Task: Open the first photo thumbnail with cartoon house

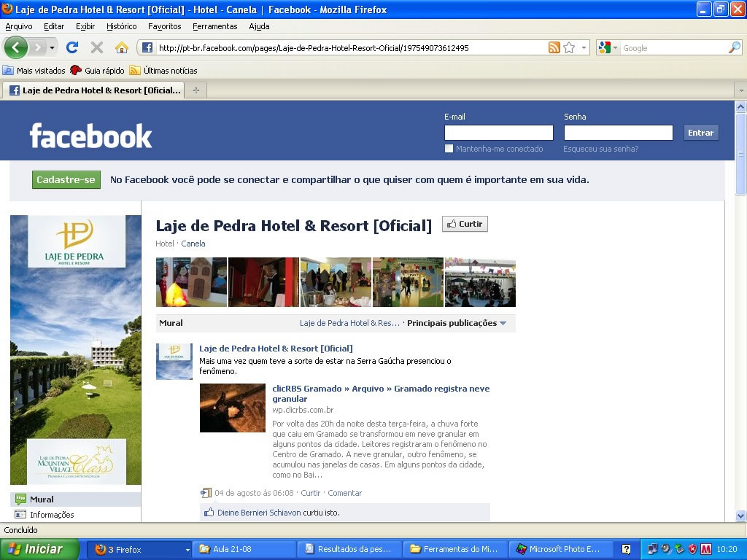Action: click(x=192, y=282)
